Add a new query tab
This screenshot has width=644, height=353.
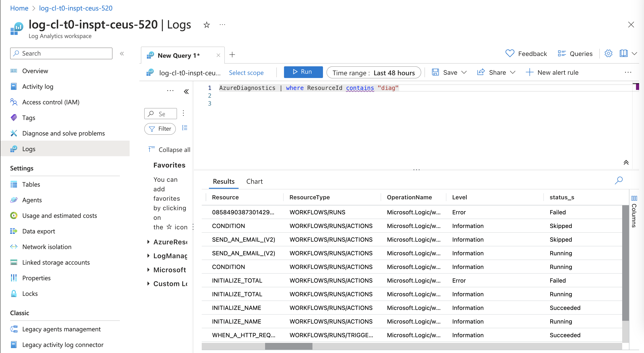coord(232,55)
